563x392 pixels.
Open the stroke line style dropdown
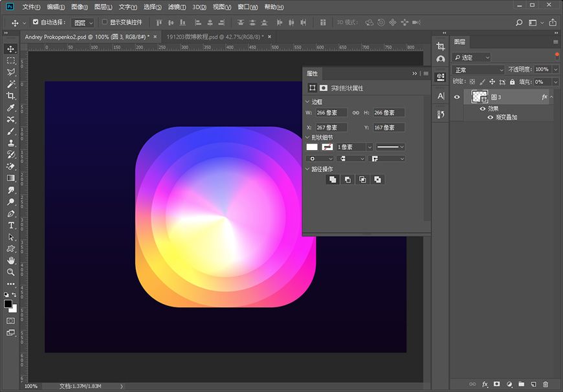[x=390, y=147]
